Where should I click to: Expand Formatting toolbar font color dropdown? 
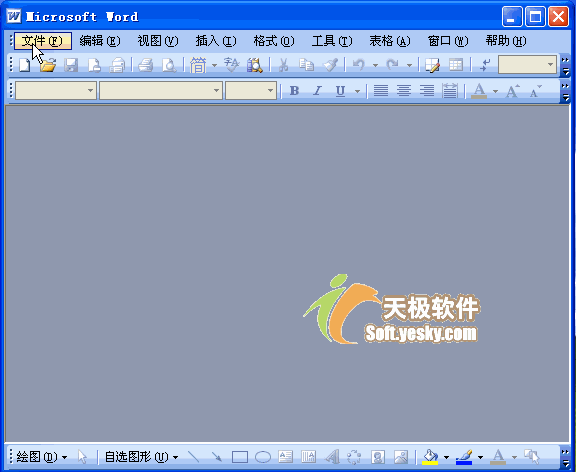click(x=496, y=91)
